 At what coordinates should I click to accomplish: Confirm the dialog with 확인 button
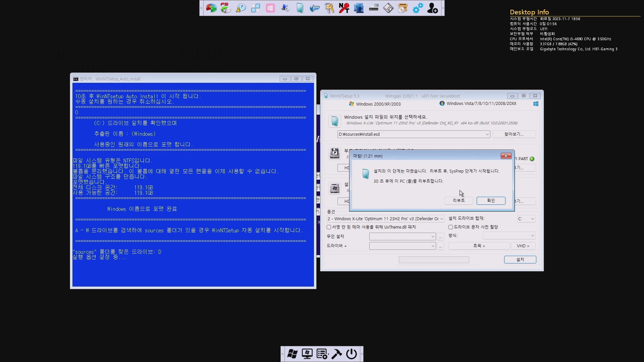(491, 200)
